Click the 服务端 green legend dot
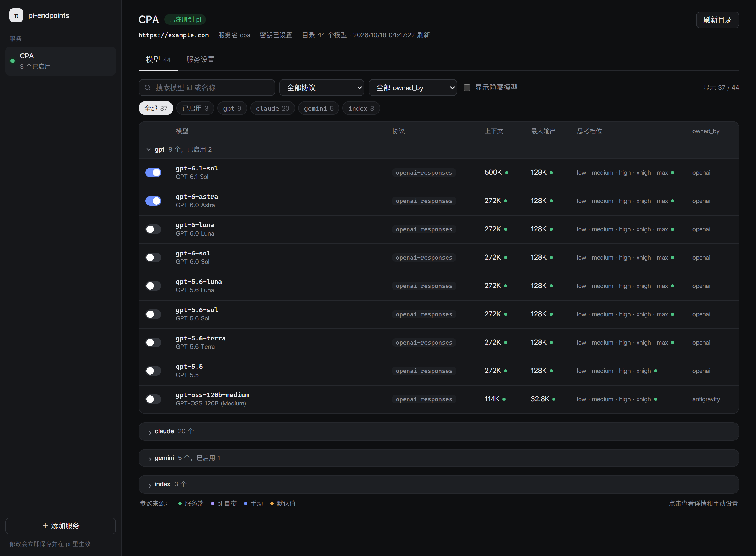The width and height of the screenshot is (756, 556). pyautogui.click(x=180, y=504)
